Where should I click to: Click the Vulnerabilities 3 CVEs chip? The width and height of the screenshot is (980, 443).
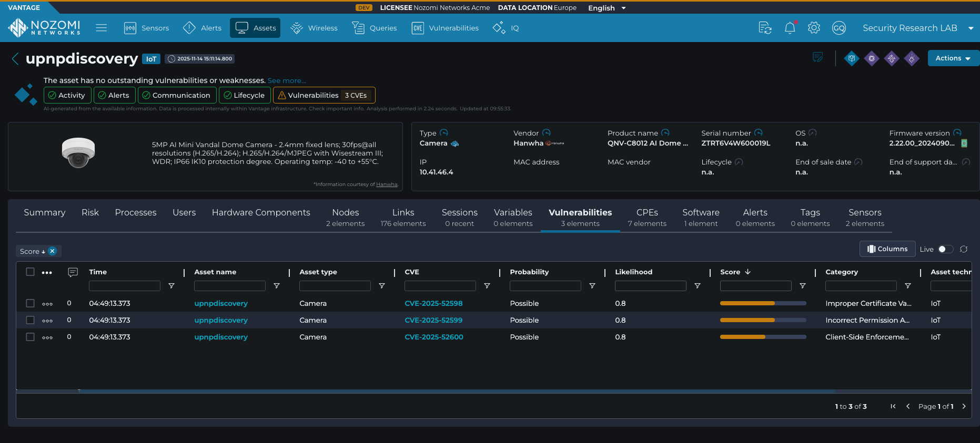324,95
